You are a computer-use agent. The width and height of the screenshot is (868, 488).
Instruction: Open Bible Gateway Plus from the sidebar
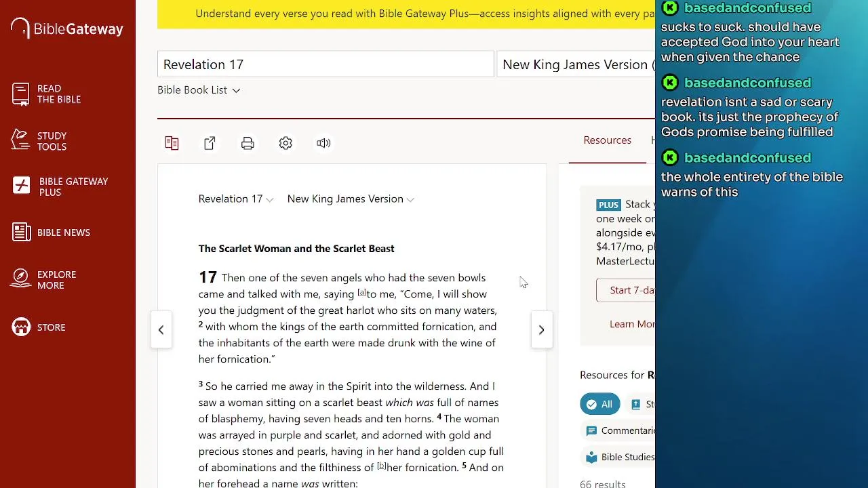pos(73,186)
